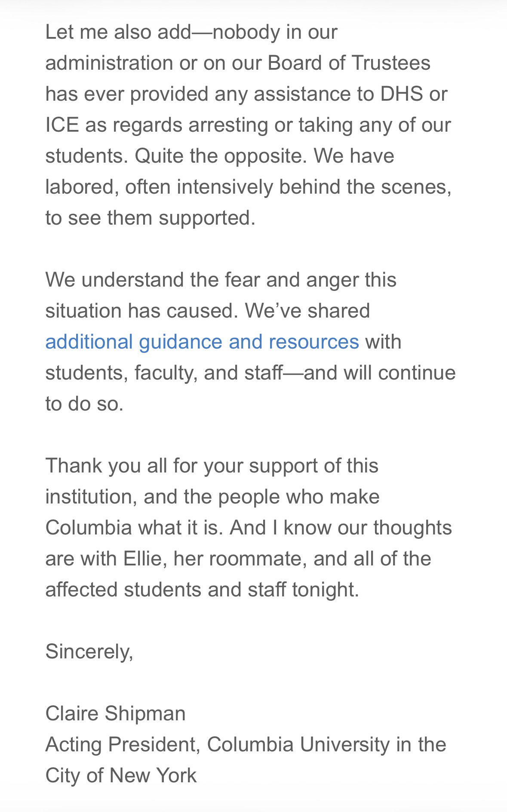Click the 'City of New York' line

tap(121, 775)
